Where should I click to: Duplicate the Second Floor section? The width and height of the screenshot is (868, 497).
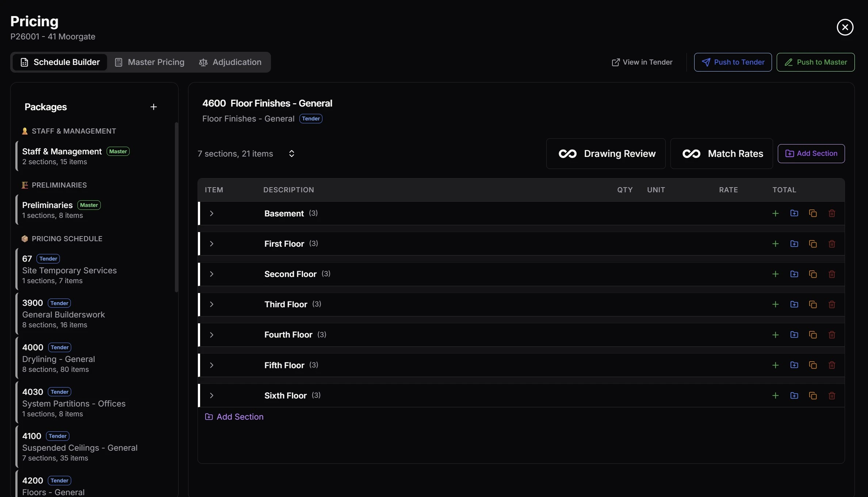tap(813, 274)
